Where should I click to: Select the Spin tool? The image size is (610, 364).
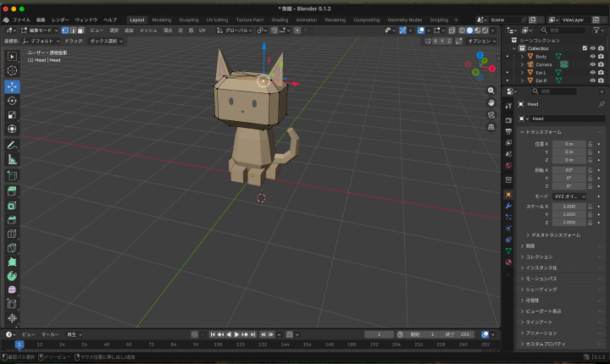[12, 276]
